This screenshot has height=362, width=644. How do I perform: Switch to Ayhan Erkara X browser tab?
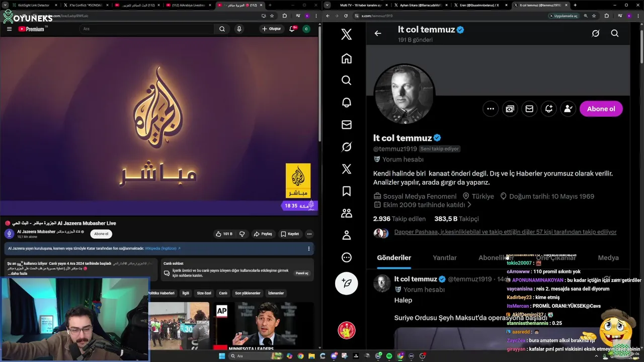tap(420, 5)
